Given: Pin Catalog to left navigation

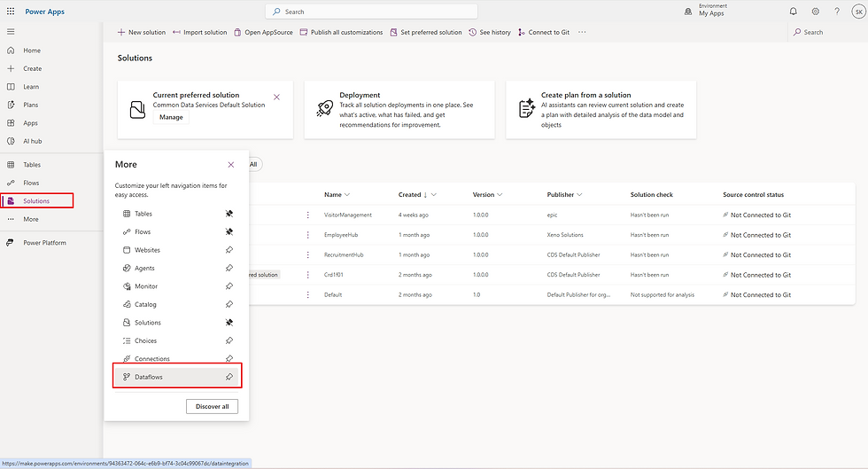Looking at the screenshot, I should coord(229,304).
